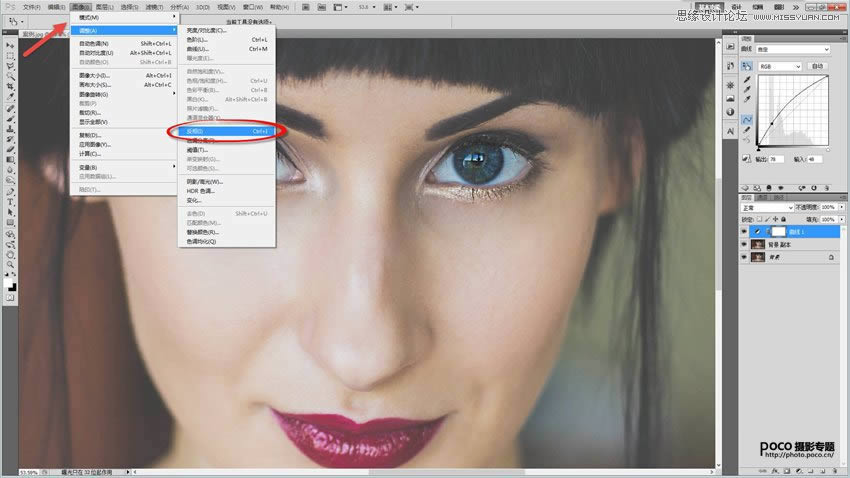
Task: Select the curve point editing tool
Action: [x=746, y=119]
